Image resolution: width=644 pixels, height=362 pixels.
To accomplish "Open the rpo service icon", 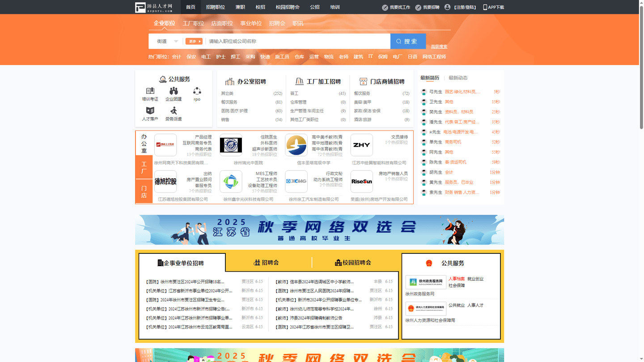I will 197,91.
